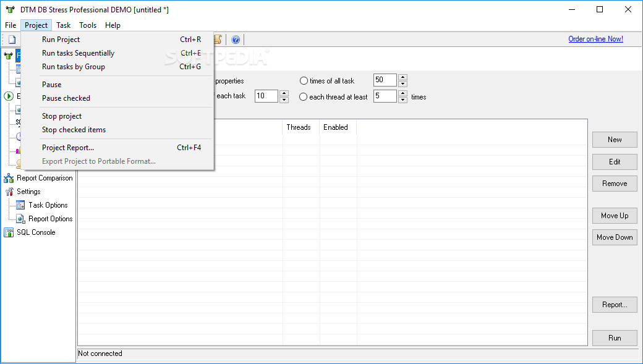Image resolution: width=643 pixels, height=364 pixels.
Task: Click the Task Options window icon
Action: pos(20,205)
